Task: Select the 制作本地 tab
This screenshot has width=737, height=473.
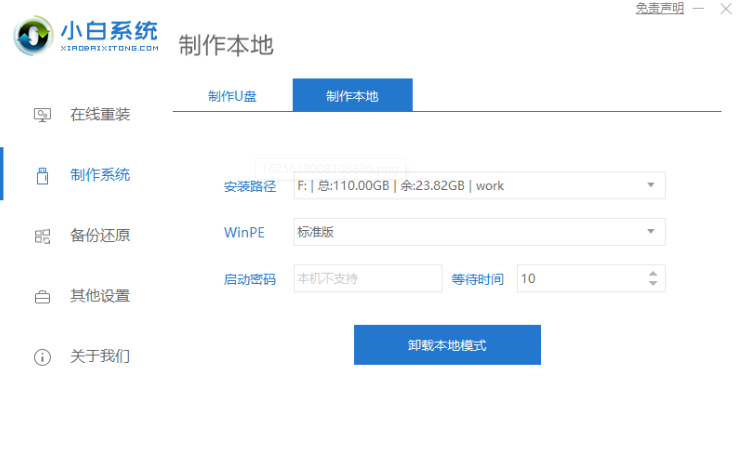Action: pyautogui.click(x=353, y=95)
